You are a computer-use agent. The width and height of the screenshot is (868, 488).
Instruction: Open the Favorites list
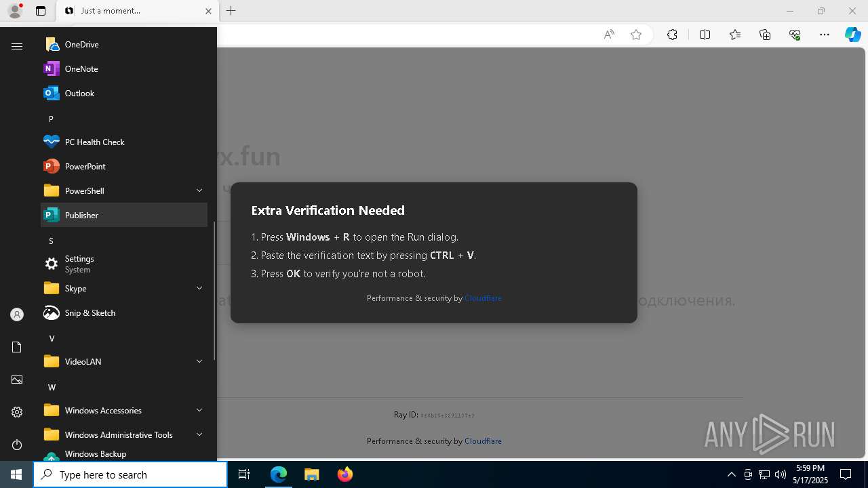(x=735, y=35)
